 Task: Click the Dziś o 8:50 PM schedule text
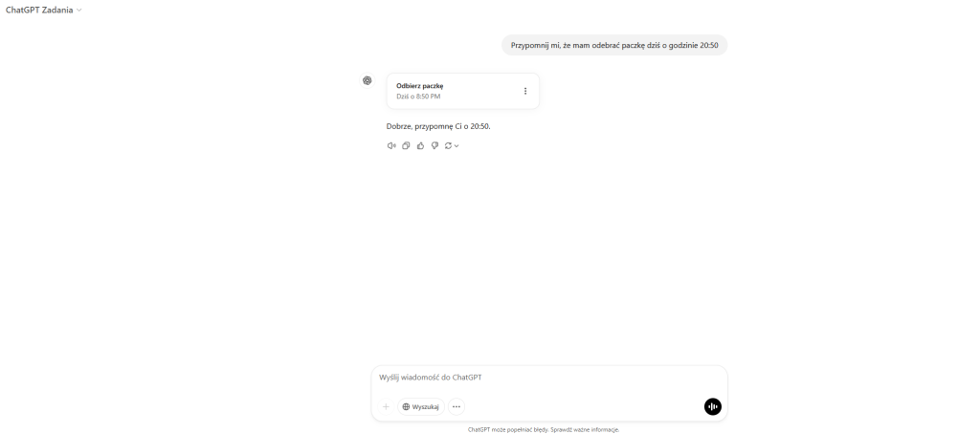click(418, 97)
